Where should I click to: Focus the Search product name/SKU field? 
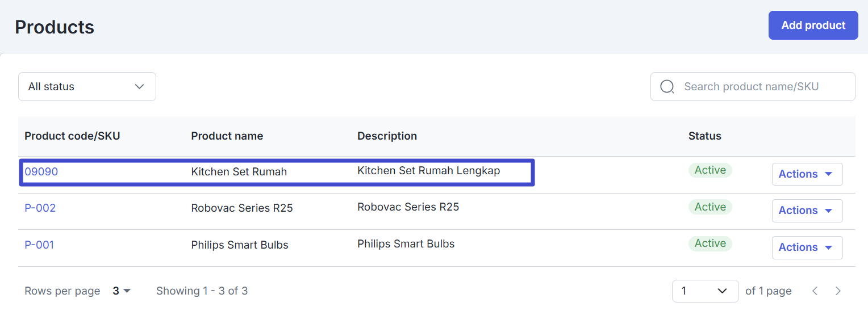753,87
